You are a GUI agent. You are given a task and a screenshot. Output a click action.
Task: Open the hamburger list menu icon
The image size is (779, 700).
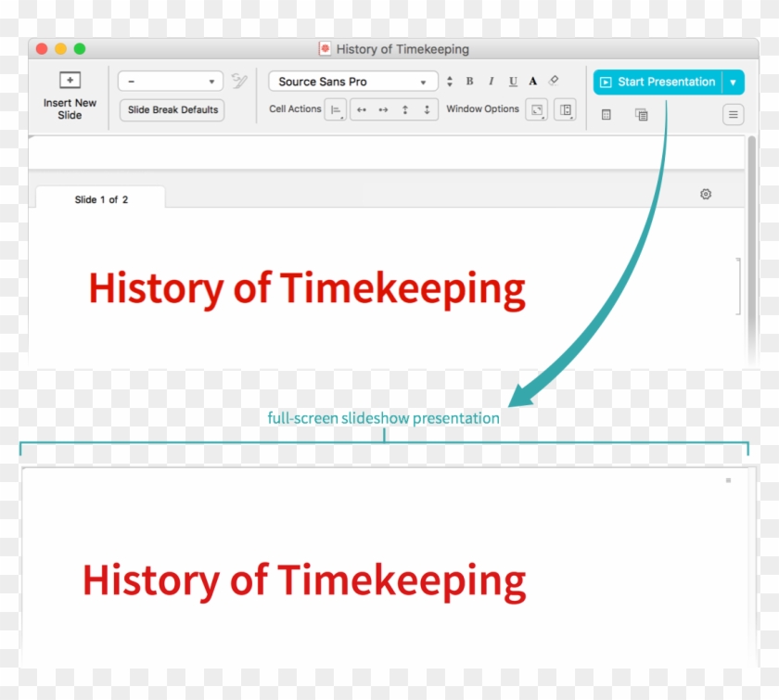(x=734, y=114)
